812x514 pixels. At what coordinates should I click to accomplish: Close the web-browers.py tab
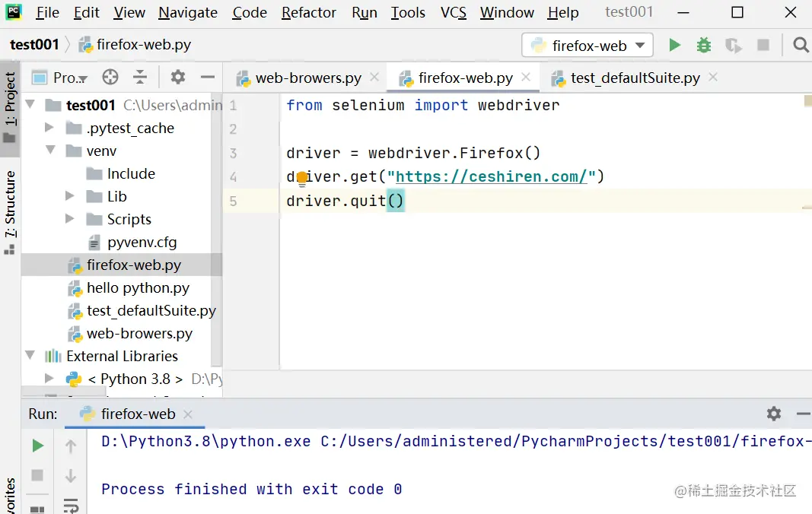374,77
